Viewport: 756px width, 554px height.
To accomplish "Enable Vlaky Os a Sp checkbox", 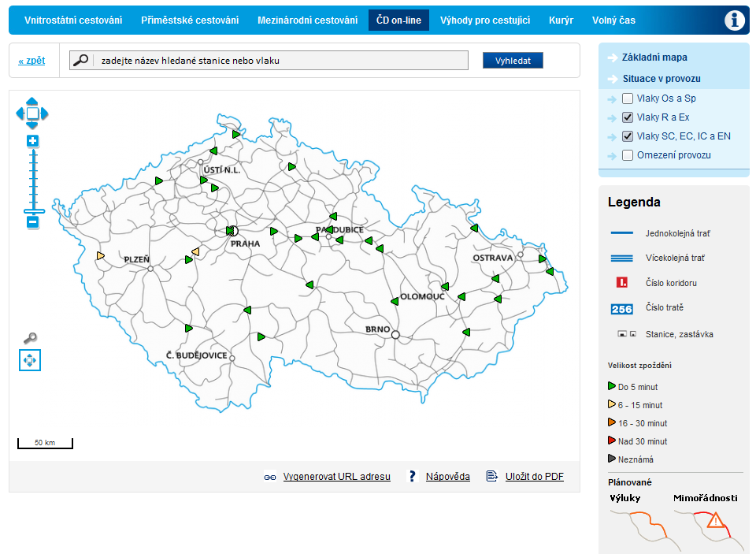I will 628,99.
